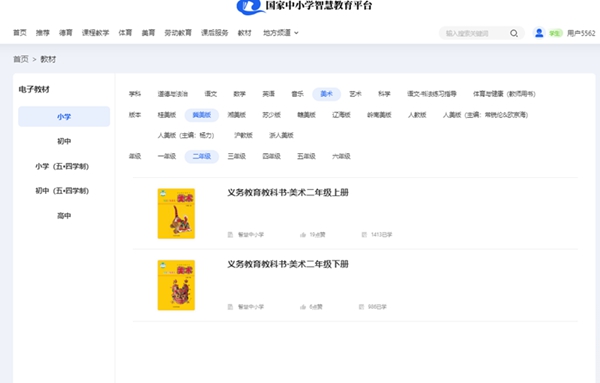Image resolution: width=600 pixels, height=383 pixels.
Task: Filter by 六年级 grade
Action: (341, 156)
